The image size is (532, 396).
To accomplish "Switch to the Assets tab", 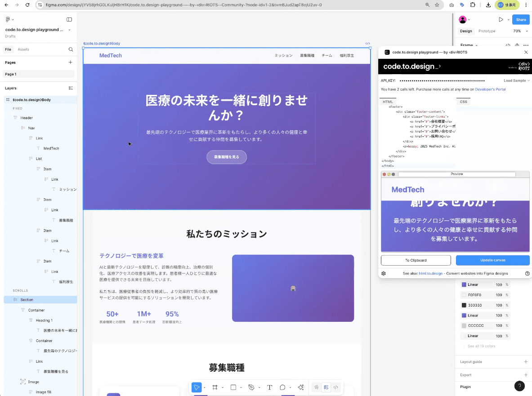I will pyautogui.click(x=23, y=49).
